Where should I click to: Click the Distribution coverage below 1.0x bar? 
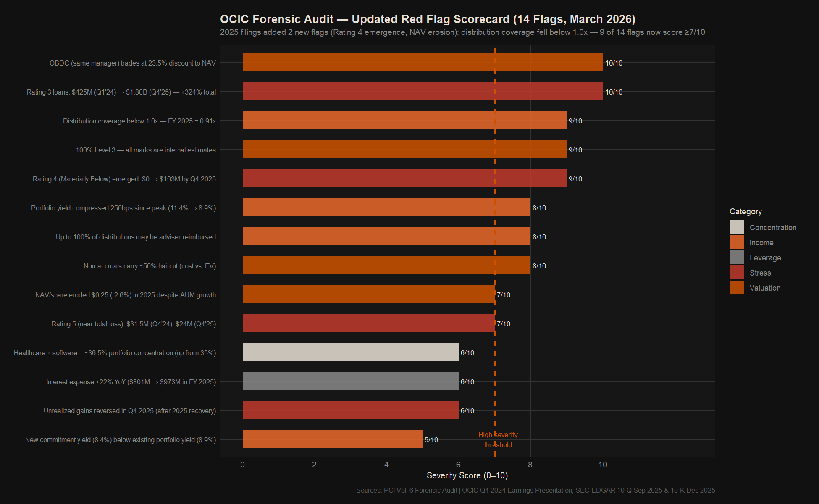pos(404,121)
